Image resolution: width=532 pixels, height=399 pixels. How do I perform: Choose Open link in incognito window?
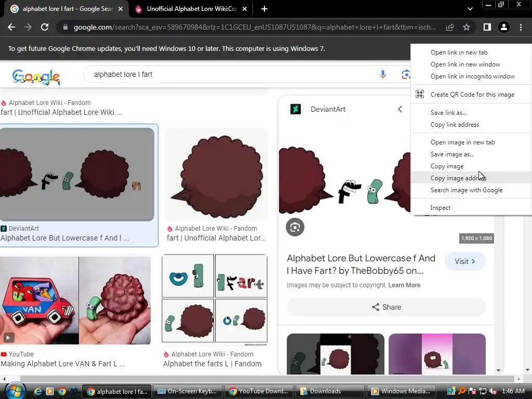click(x=471, y=76)
